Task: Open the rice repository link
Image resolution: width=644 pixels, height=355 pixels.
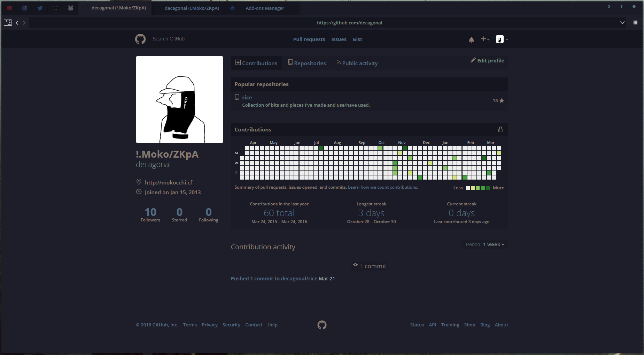Action: [247, 97]
